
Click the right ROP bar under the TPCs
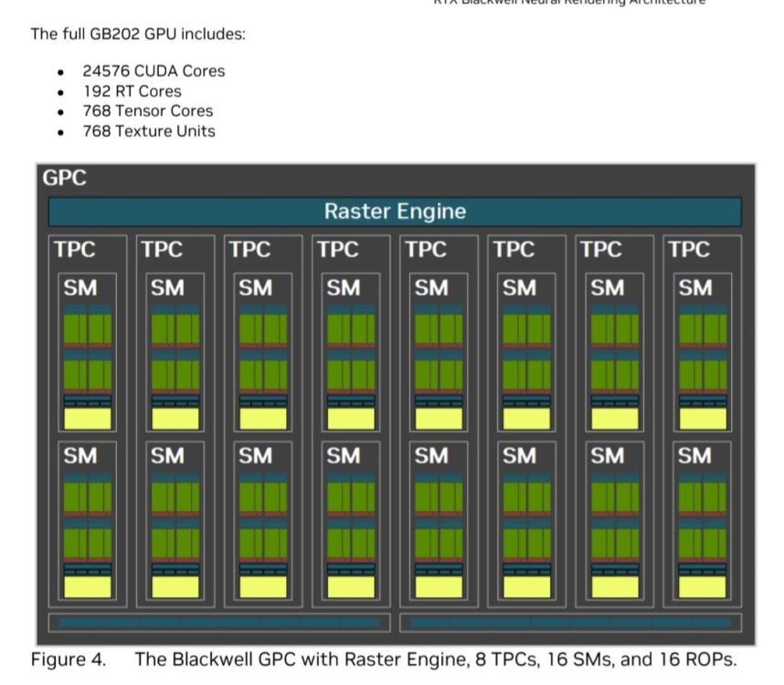tap(570, 623)
